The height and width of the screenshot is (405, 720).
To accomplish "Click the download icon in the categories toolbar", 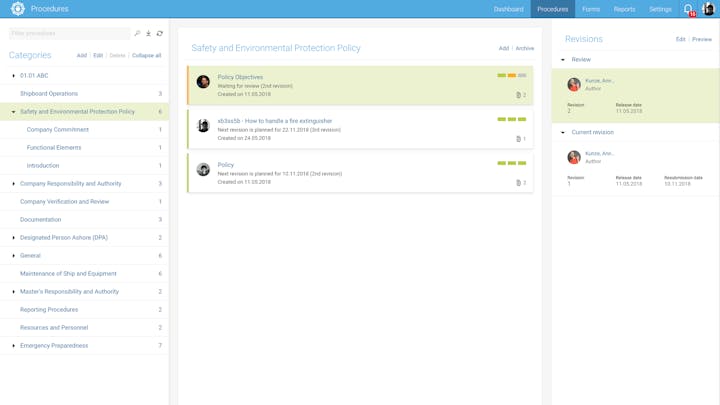I will click(x=148, y=34).
